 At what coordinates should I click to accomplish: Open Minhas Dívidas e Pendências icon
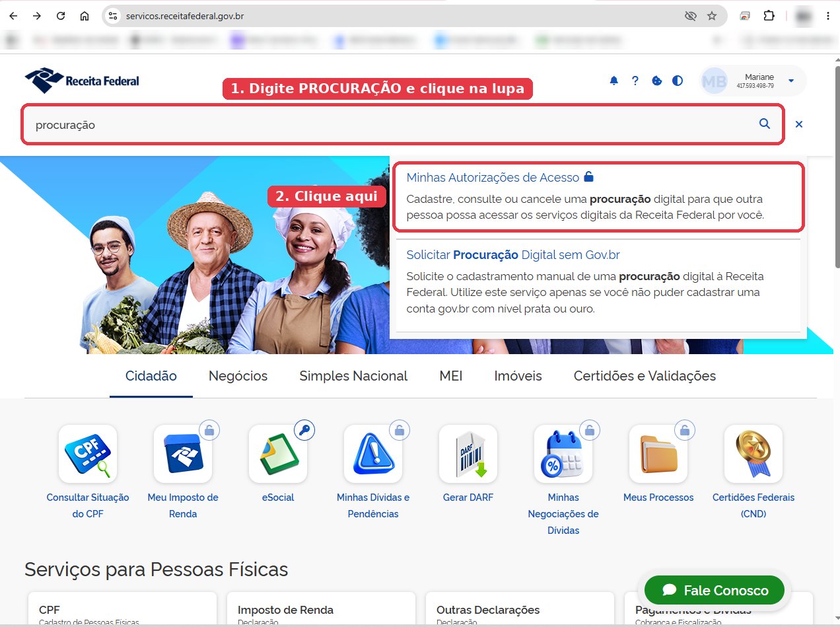coord(373,454)
